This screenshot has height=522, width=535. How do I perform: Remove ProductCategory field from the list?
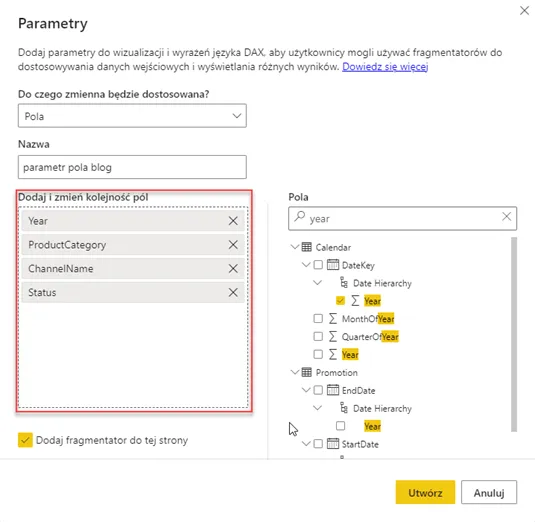coord(233,245)
